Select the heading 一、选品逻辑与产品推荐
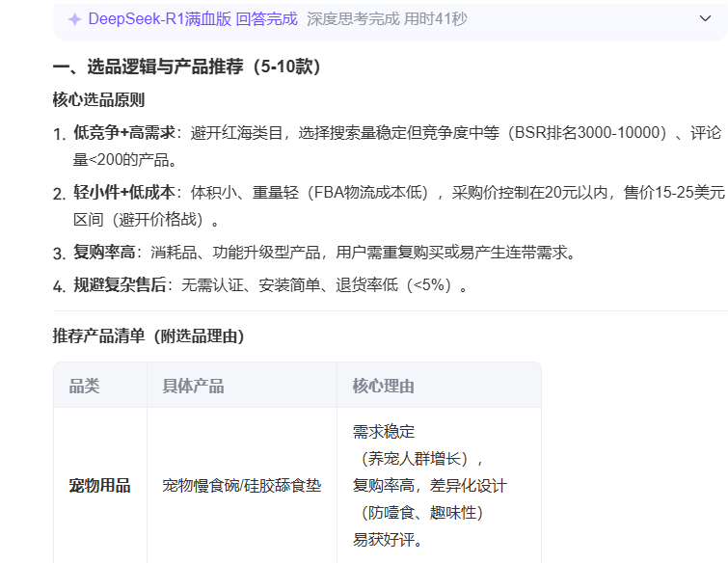The width and height of the screenshot is (728, 563). 186,67
